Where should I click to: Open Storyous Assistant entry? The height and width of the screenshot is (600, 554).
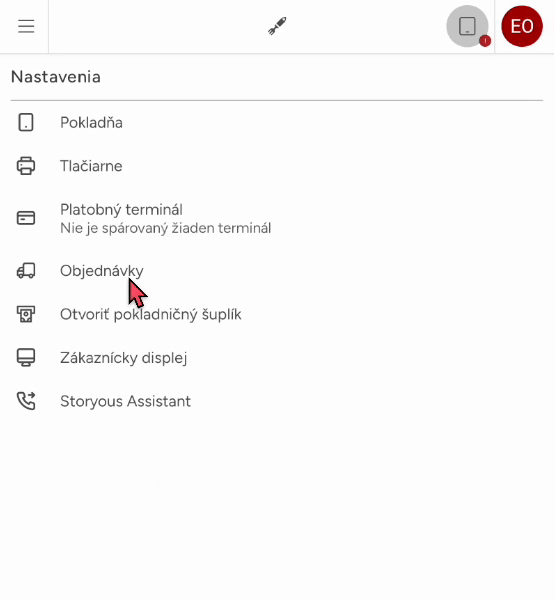pos(277,401)
